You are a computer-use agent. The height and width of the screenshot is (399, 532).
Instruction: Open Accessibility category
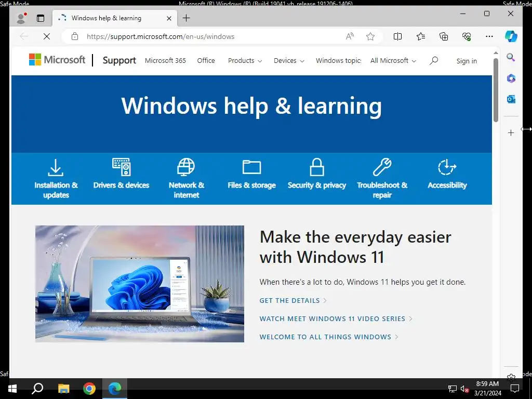[x=447, y=174]
